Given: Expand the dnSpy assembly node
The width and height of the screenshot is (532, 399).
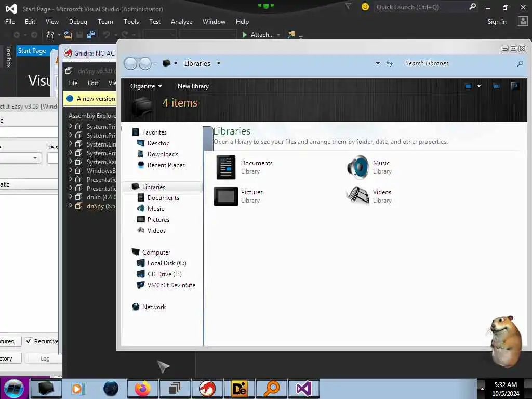Looking at the screenshot, I should [x=71, y=206].
